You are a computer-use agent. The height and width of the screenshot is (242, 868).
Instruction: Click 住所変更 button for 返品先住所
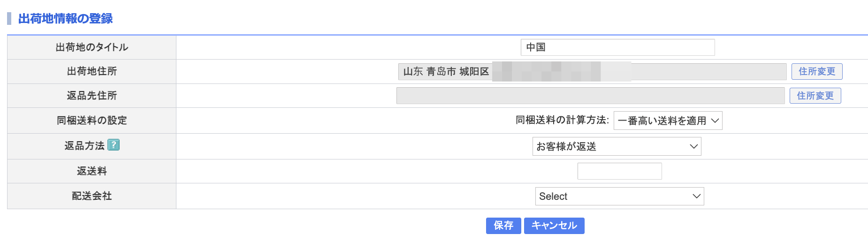(x=815, y=96)
